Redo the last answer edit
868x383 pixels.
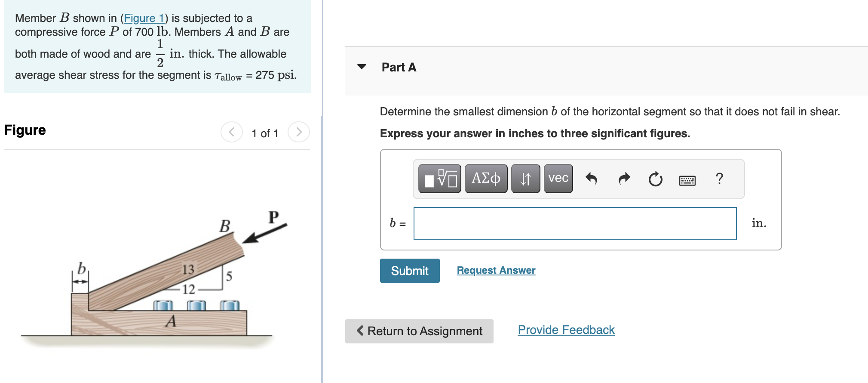[623, 179]
